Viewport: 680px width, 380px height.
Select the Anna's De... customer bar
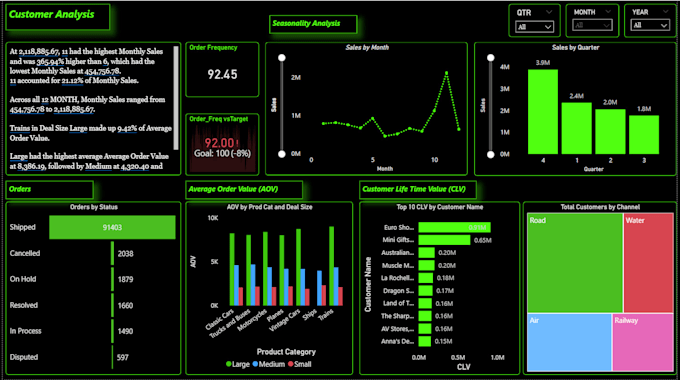[425, 341]
